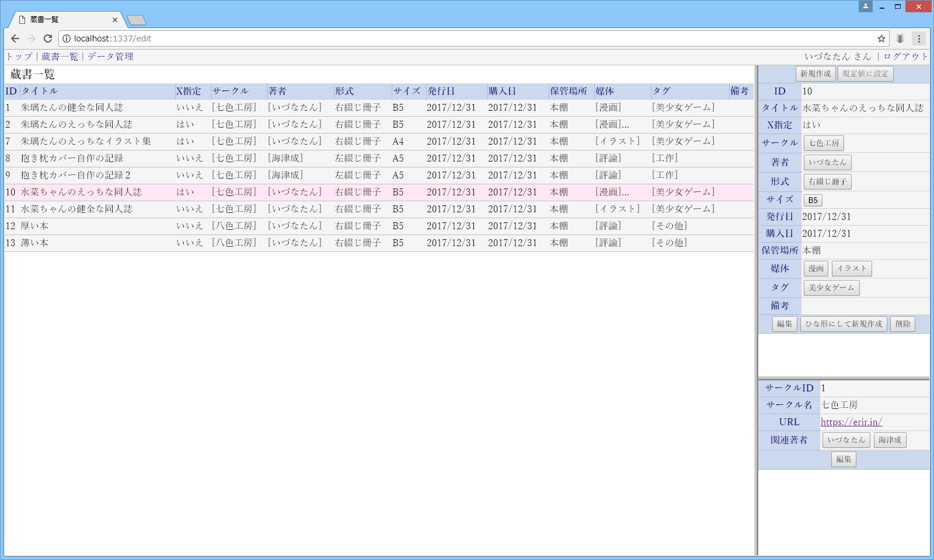Viewport: 934px width, 560px height.
Task: Open the データ管理 navigation link
Action: (110, 57)
